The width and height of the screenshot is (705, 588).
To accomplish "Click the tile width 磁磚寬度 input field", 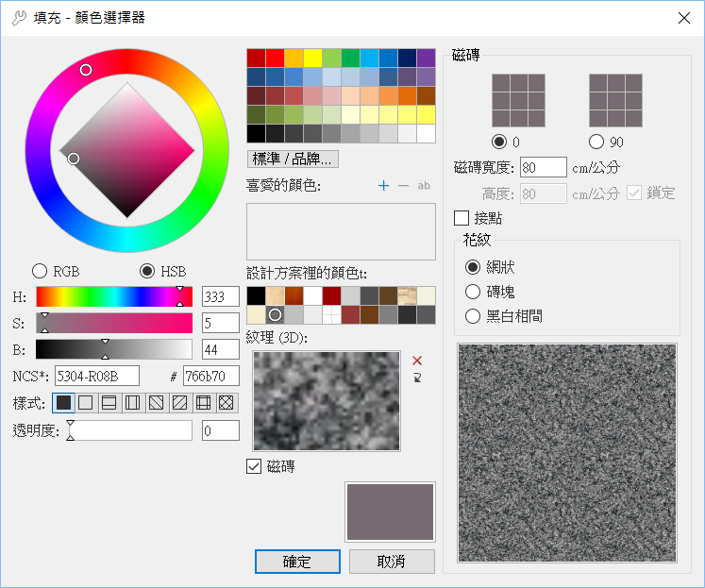I will 543,168.
